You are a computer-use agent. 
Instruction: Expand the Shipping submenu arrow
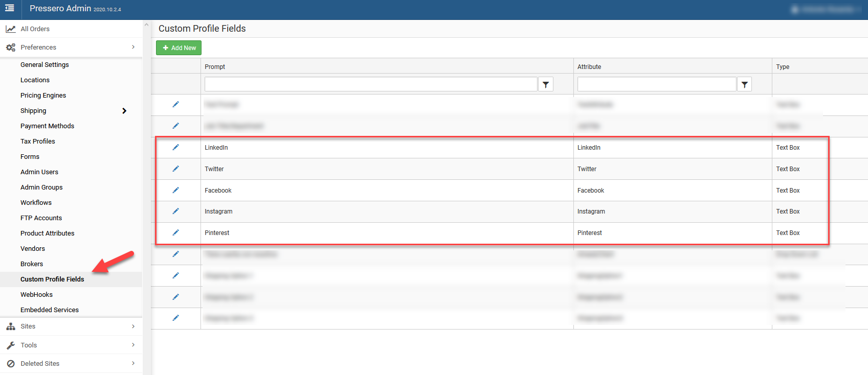[124, 111]
